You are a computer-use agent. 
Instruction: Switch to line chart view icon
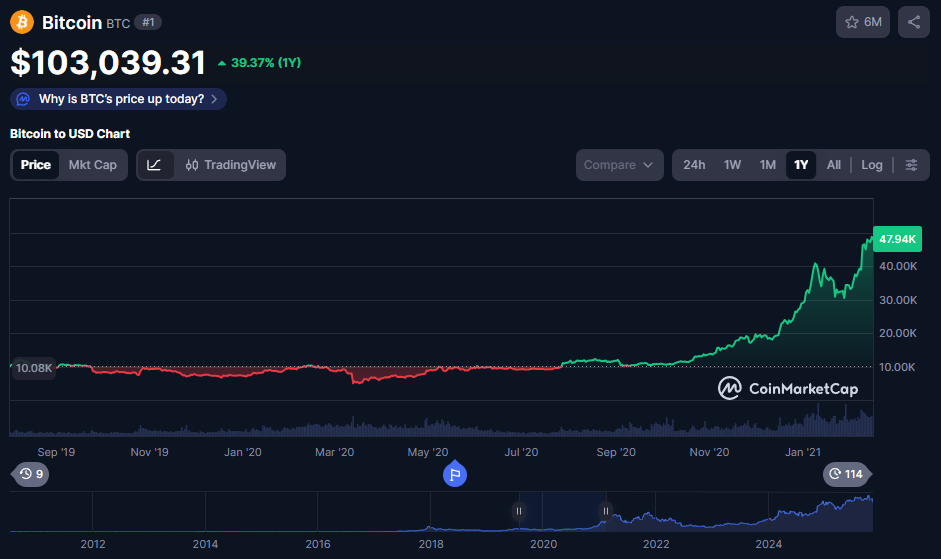155,165
